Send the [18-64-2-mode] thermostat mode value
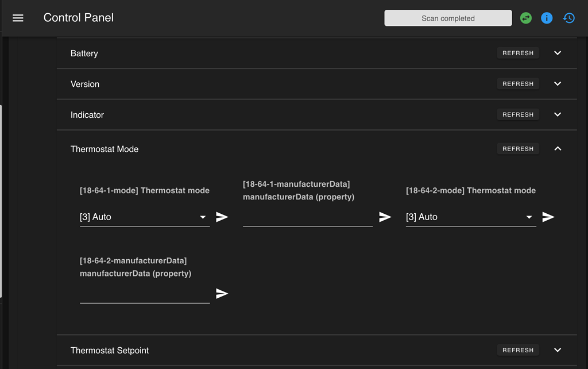 (548, 217)
